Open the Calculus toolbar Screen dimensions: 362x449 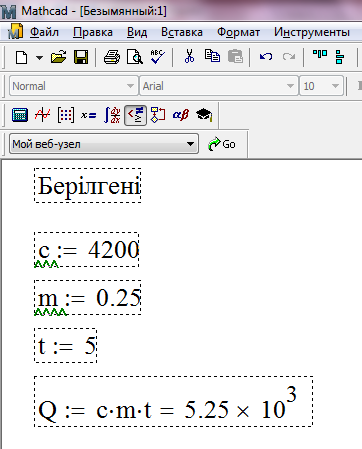pos(112,115)
